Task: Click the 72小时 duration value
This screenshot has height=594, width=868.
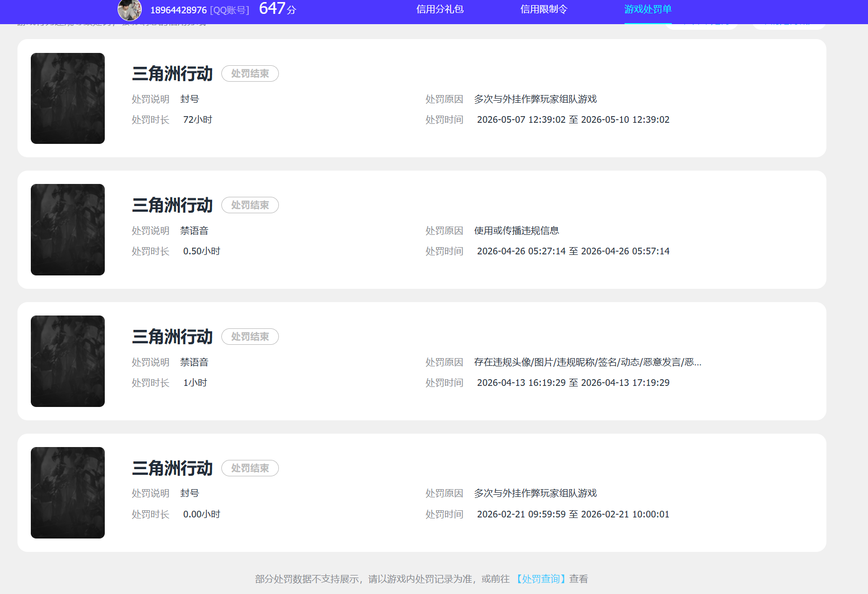Action: click(198, 120)
